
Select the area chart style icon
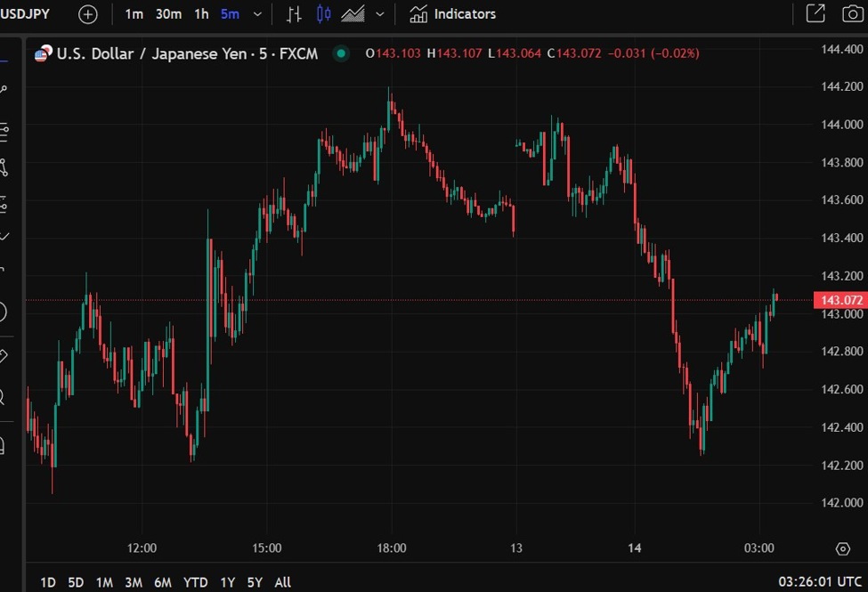click(353, 14)
